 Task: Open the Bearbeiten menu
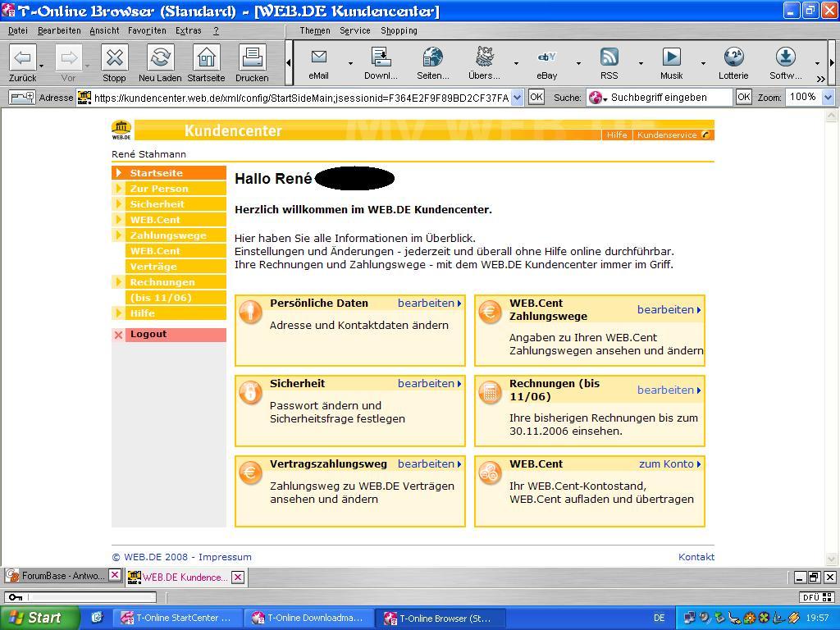(x=59, y=30)
